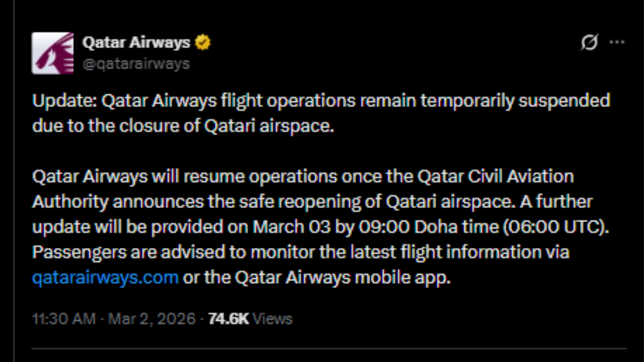Click the 74.6K Views count
The image size is (644, 362).
point(229,318)
